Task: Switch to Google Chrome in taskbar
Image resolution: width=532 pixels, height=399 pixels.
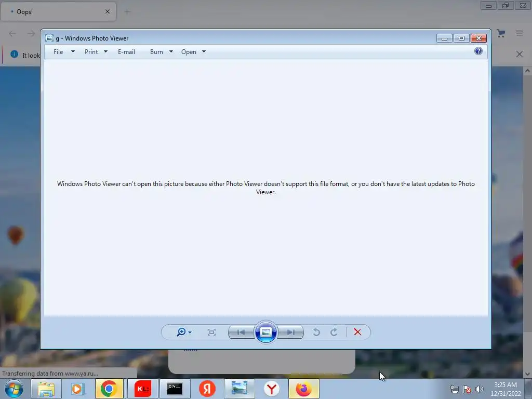Action: [109, 389]
